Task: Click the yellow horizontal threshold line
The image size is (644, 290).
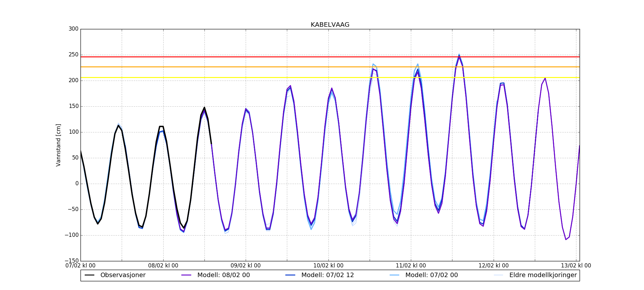Action: 330,78
